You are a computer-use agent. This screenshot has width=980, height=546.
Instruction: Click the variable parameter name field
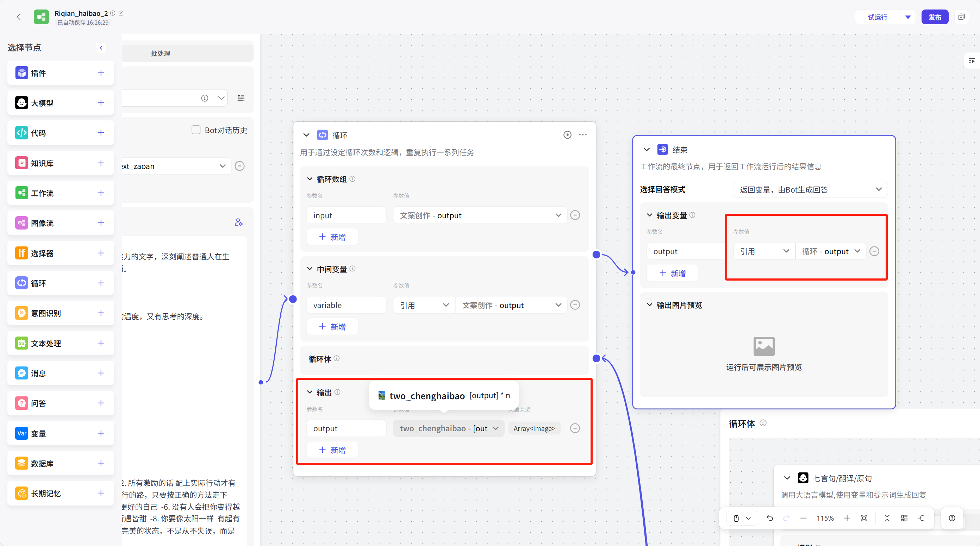click(x=346, y=305)
